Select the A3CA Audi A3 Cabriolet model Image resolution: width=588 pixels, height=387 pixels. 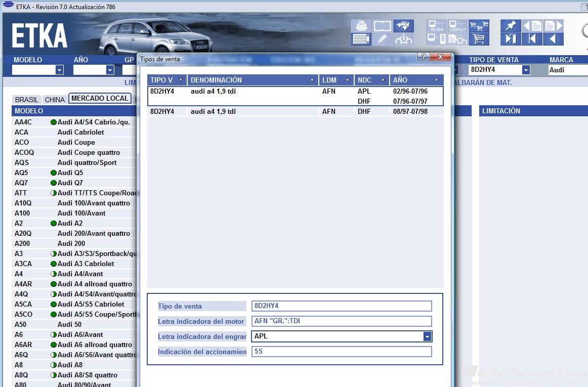[x=75, y=264]
